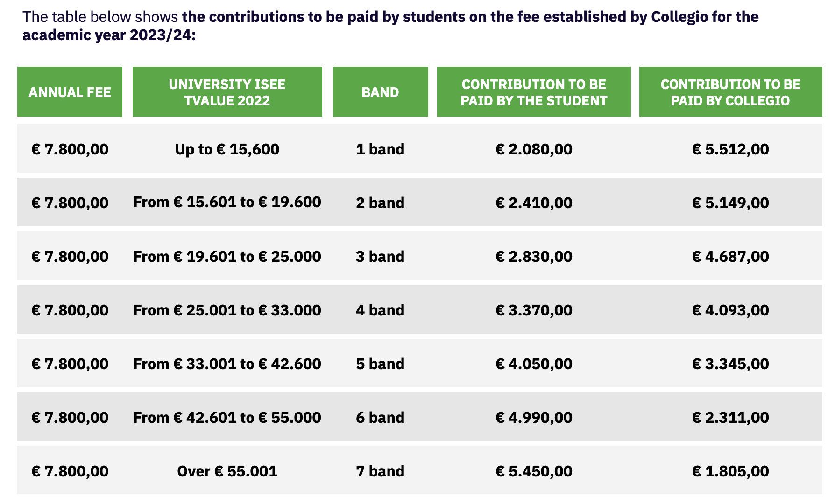Image resolution: width=835 pixels, height=504 pixels.
Task: Click the ANNUAL FEE column header
Action: coord(70,92)
